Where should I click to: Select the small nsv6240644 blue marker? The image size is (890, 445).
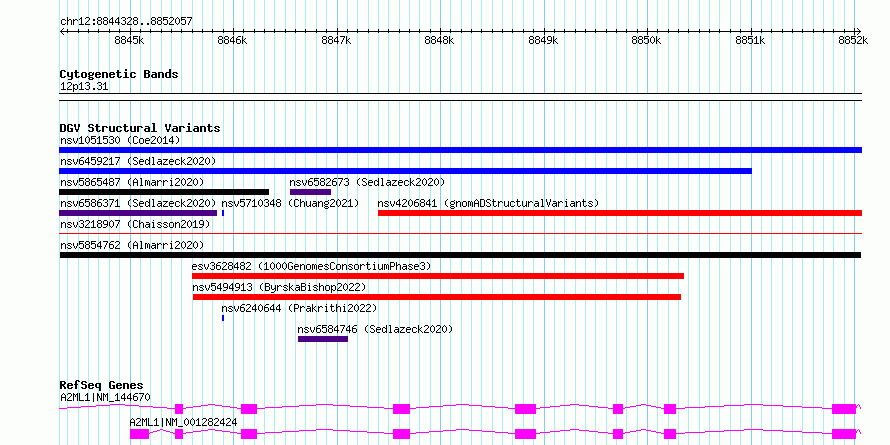(x=223, y=318)
